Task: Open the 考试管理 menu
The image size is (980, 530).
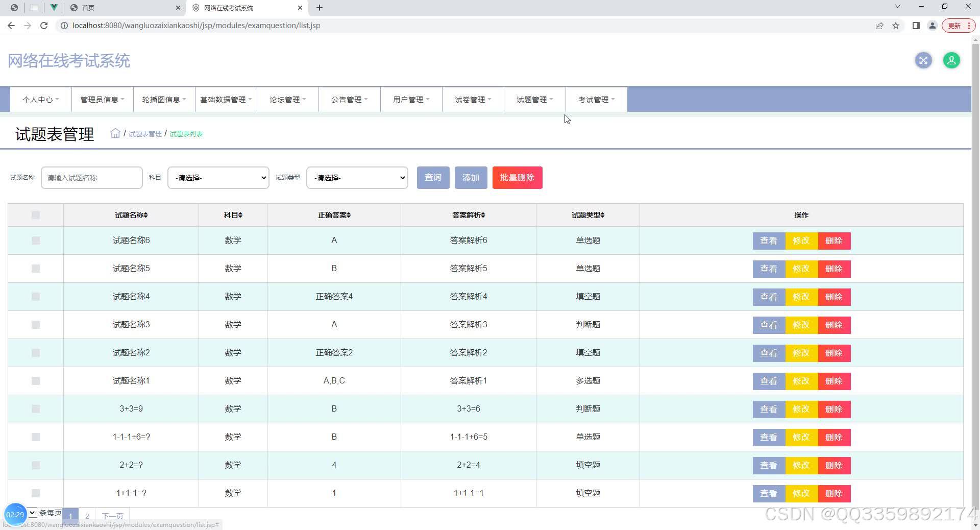Action: point(597,100)
